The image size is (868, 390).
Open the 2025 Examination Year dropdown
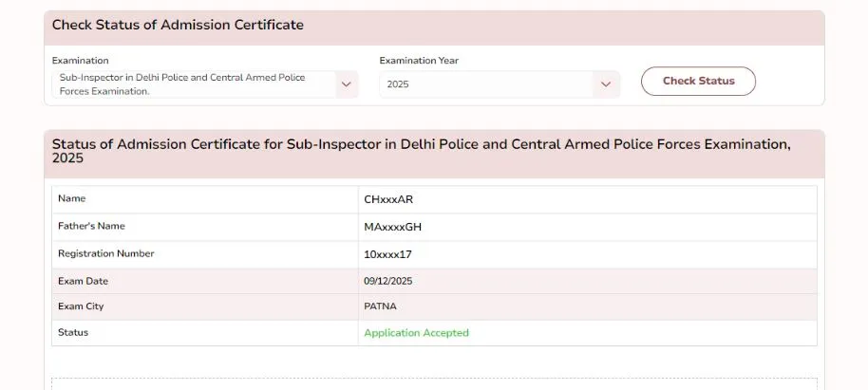(x=486, y=84)
